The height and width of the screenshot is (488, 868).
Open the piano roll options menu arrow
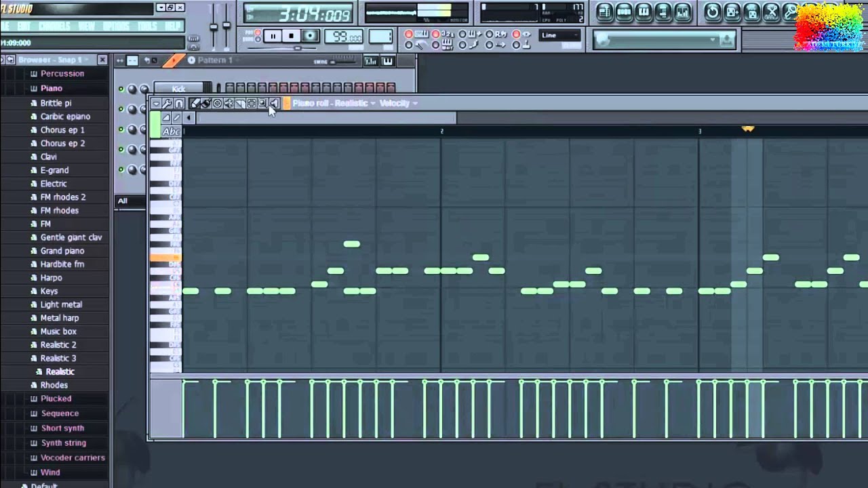point(156,104)
